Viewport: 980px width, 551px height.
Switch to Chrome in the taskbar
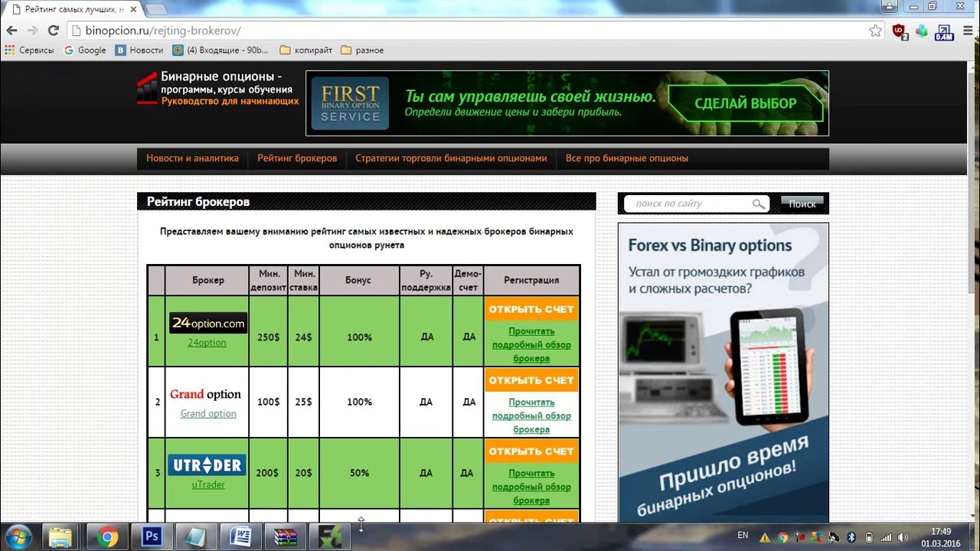pyautogui.click(x=107, y=537)
